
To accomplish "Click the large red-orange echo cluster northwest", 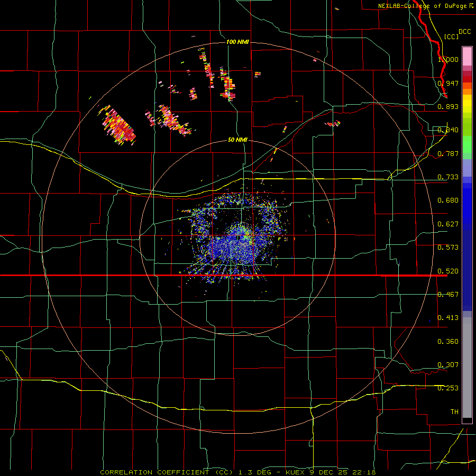I will (118, 126).
